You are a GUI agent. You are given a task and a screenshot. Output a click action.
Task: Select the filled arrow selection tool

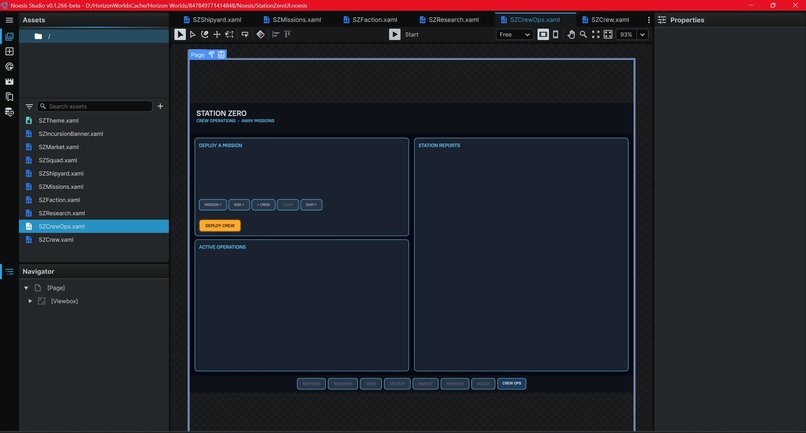(180, 34)
